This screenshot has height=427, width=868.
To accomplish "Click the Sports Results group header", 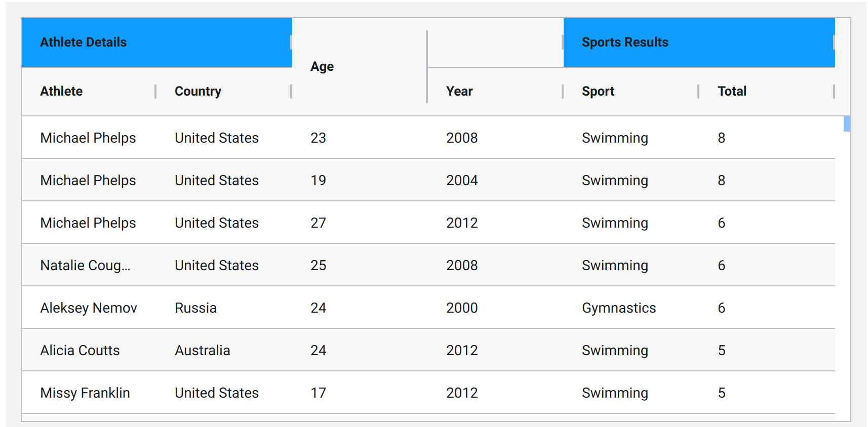I will pyautogui.click(x=625, y=42).
